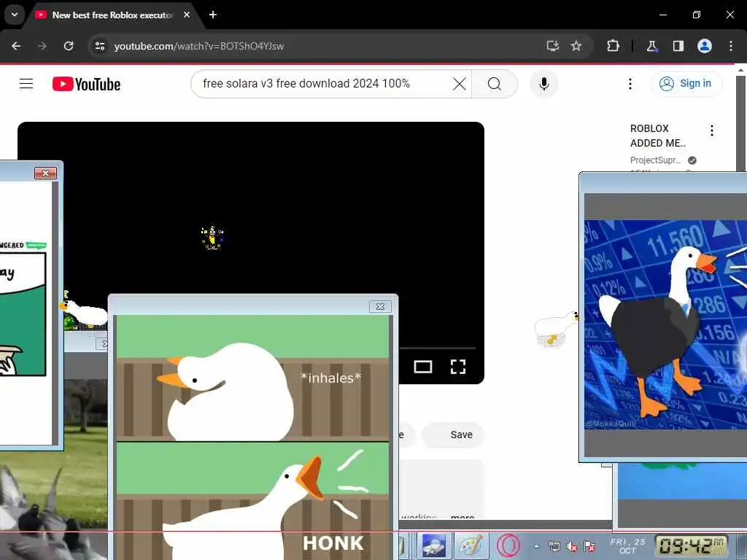
Task: Bookmark this page with the star icon
Action: tap(576, 46)
